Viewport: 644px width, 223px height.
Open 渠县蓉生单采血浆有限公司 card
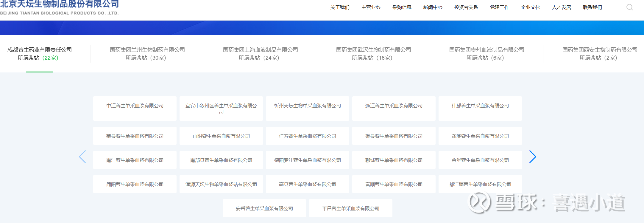click(x=394, y=136)
